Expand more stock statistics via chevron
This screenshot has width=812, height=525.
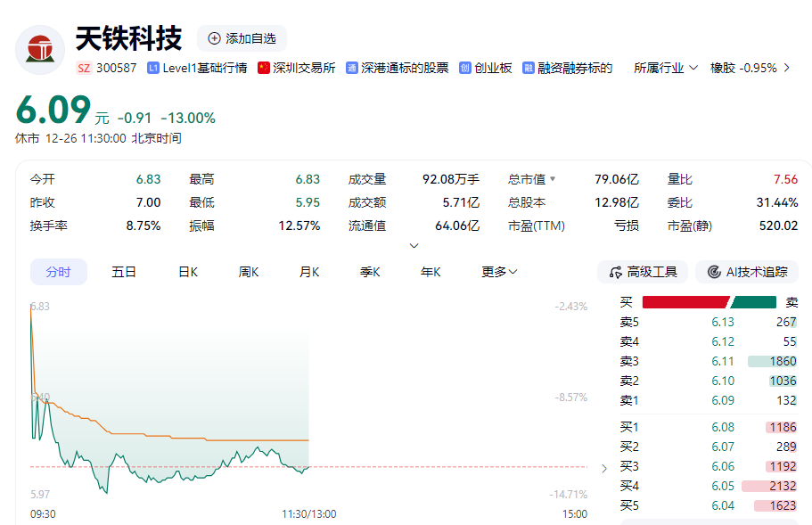pos(413,245)
